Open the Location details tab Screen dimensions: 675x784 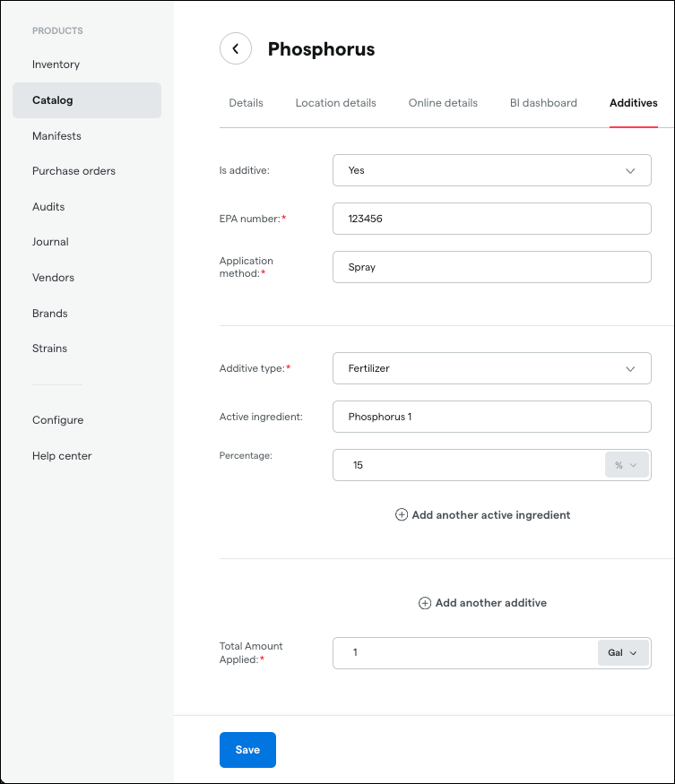click(x=336, y=103)
